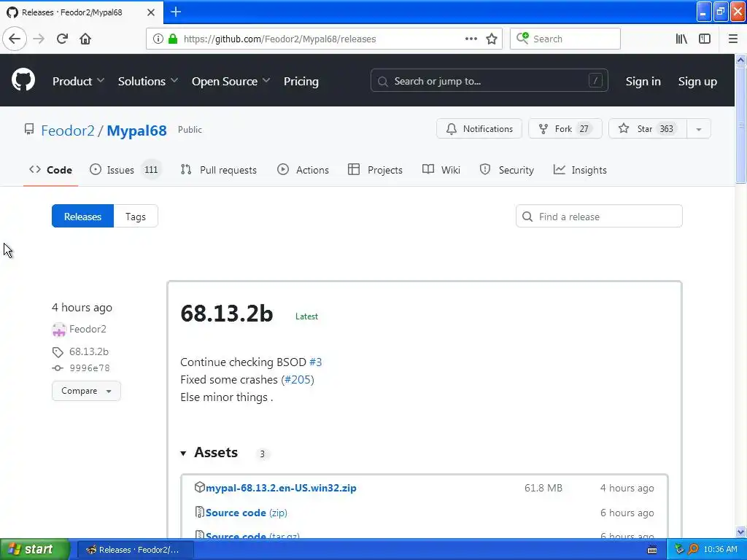Open the Projects tab

coord(376,170)
